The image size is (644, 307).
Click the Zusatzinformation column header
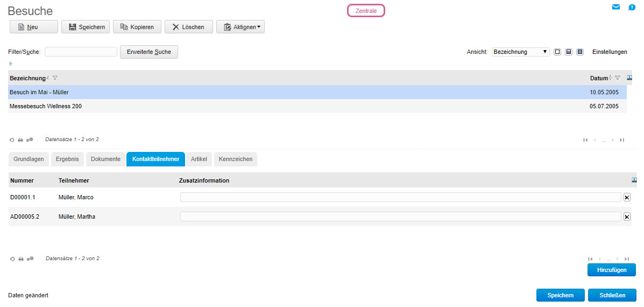[x=204, y=180]
